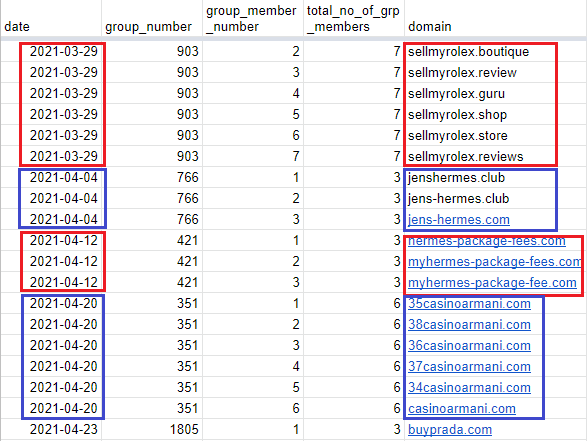Open the jens-hermes.com link
Screen dimensions: 587x441
pos(459,220)
